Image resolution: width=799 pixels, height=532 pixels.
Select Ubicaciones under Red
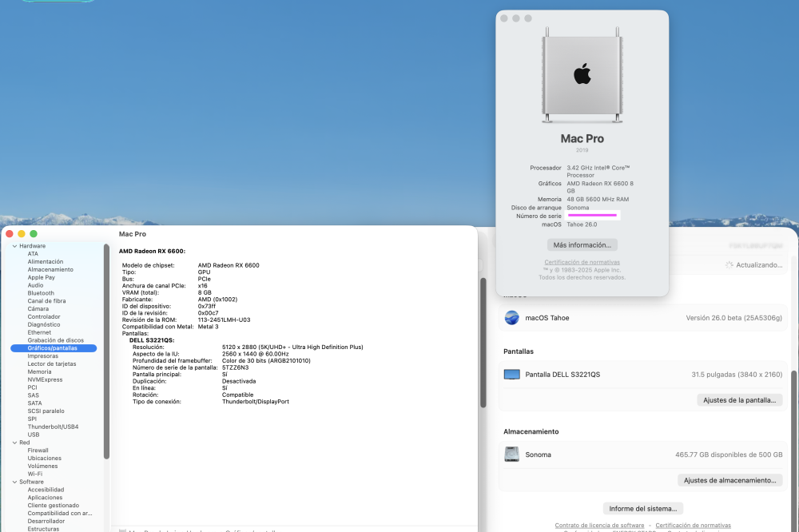[45, 459]
